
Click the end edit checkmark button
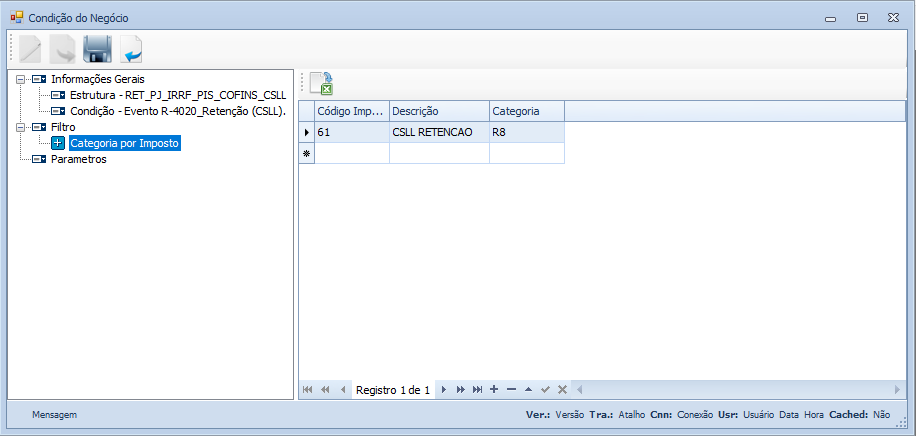[545, 390]
